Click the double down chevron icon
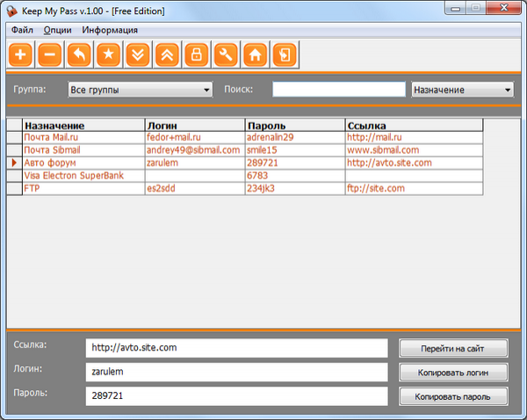 click(x=138, y=54)
